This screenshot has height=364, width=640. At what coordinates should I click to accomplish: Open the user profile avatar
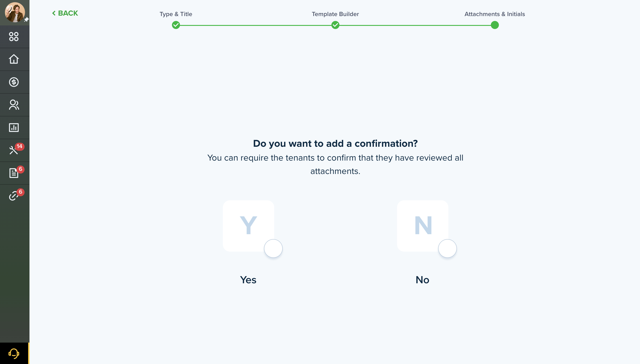pos(15,12)
